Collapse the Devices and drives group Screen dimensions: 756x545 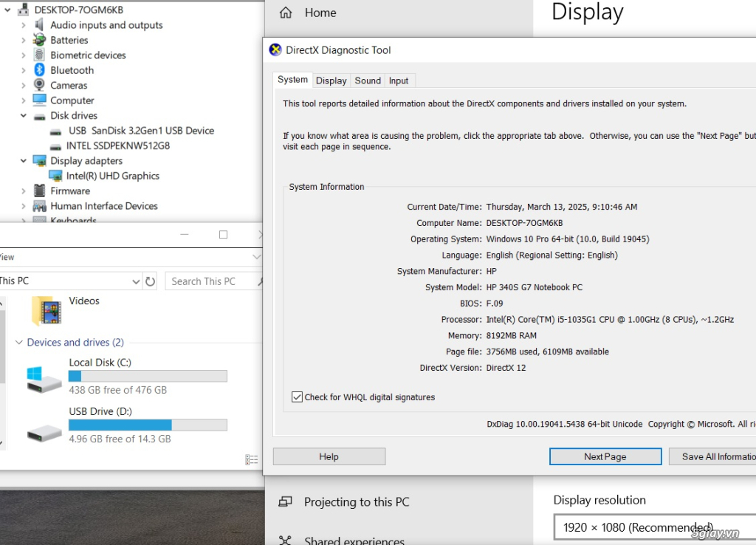18,342
